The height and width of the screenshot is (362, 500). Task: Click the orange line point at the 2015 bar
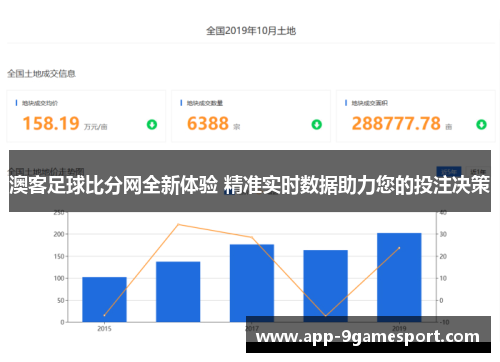coord(104,315)
